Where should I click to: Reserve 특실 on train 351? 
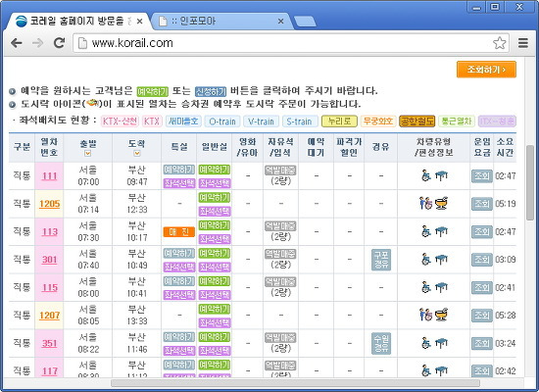point(178,337)
